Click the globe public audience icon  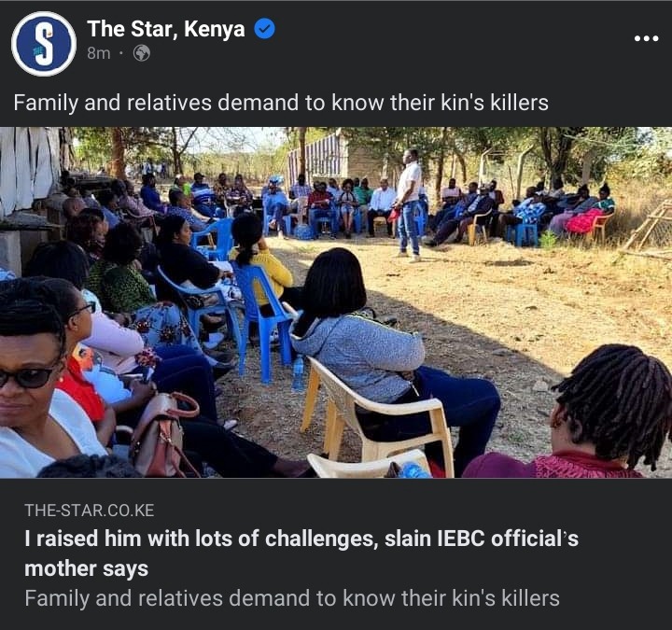point(142,53)
